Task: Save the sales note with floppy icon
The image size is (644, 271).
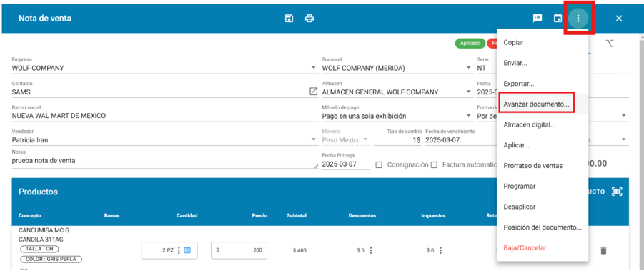Action: coord(289,18)
